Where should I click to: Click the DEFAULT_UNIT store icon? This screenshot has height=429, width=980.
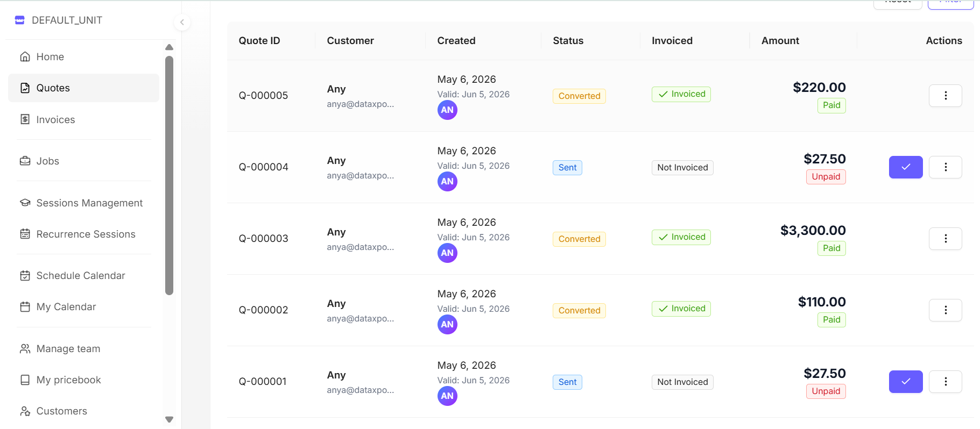pyautogui.click(x=20, y=20)
